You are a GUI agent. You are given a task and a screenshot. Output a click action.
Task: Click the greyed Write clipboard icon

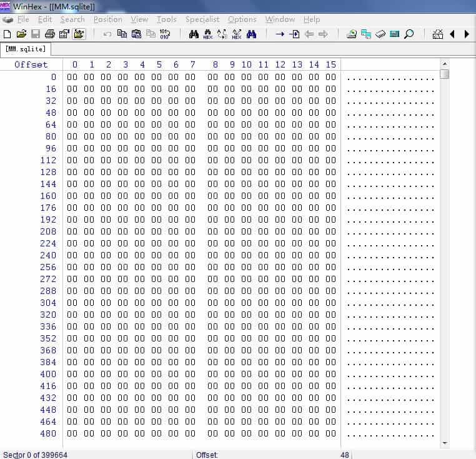point(151,34)
